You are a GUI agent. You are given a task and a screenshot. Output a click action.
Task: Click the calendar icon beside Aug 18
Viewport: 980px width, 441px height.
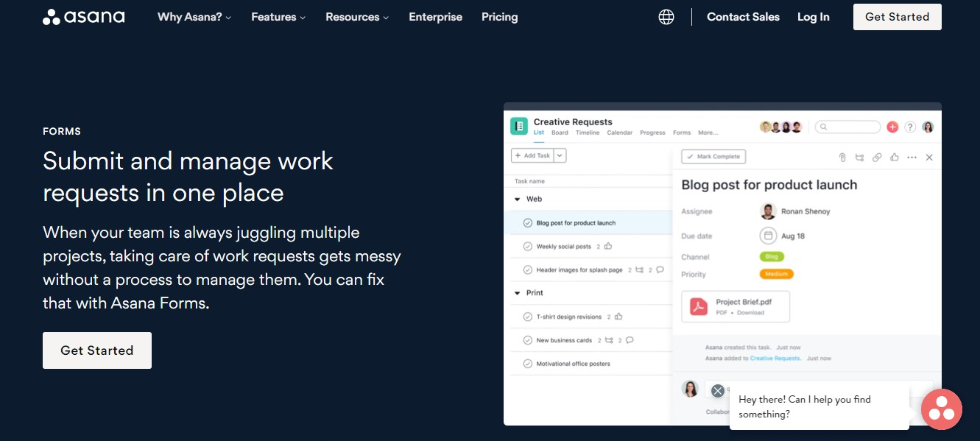(768, 236)
